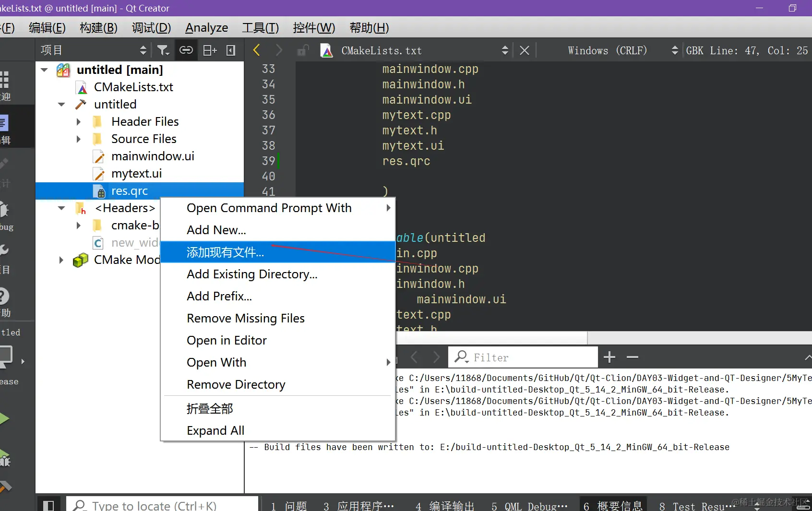Go to previous output item arrow

(x=415, y=357)
